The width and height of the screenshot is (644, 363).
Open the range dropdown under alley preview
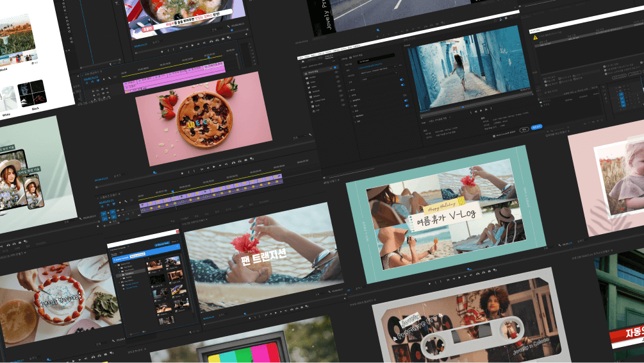coord(439,120)
